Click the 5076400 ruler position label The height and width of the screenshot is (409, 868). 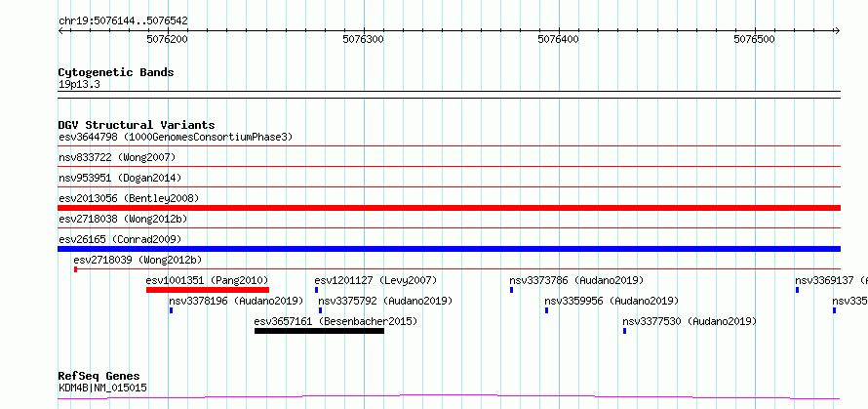point(559,39)
